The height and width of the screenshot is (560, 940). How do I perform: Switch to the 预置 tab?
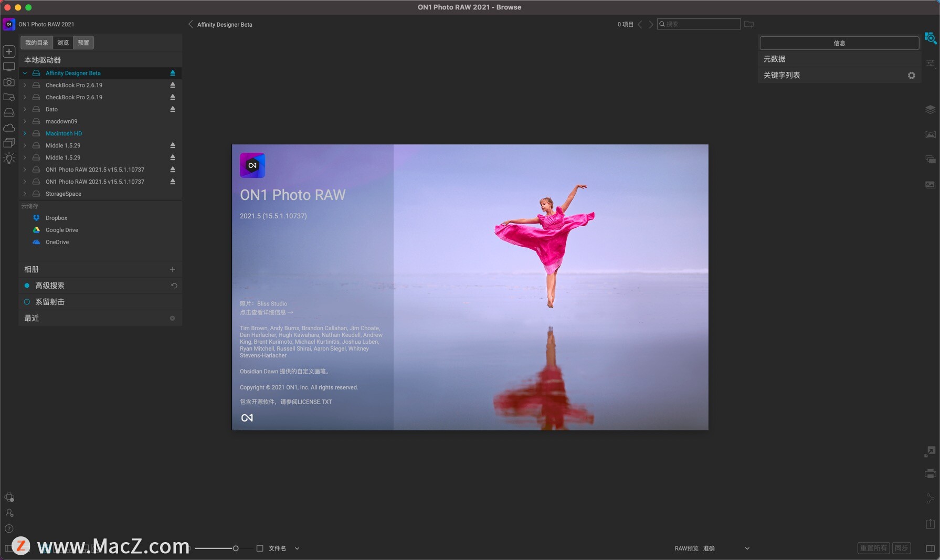coord(83,43)
